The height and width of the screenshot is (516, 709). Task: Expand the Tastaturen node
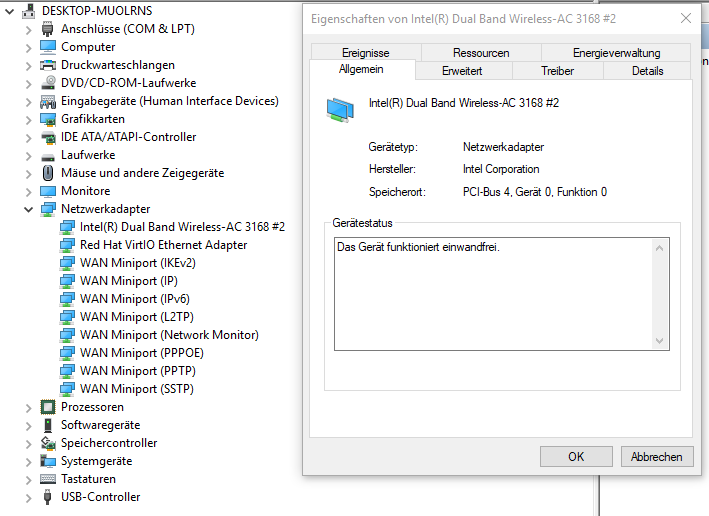point(28,480)
